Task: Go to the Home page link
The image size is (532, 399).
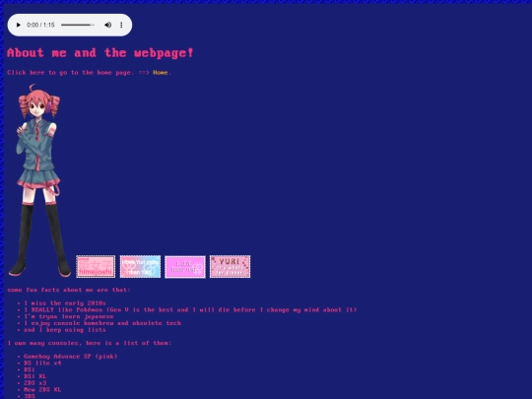Action: pos(161,72)
